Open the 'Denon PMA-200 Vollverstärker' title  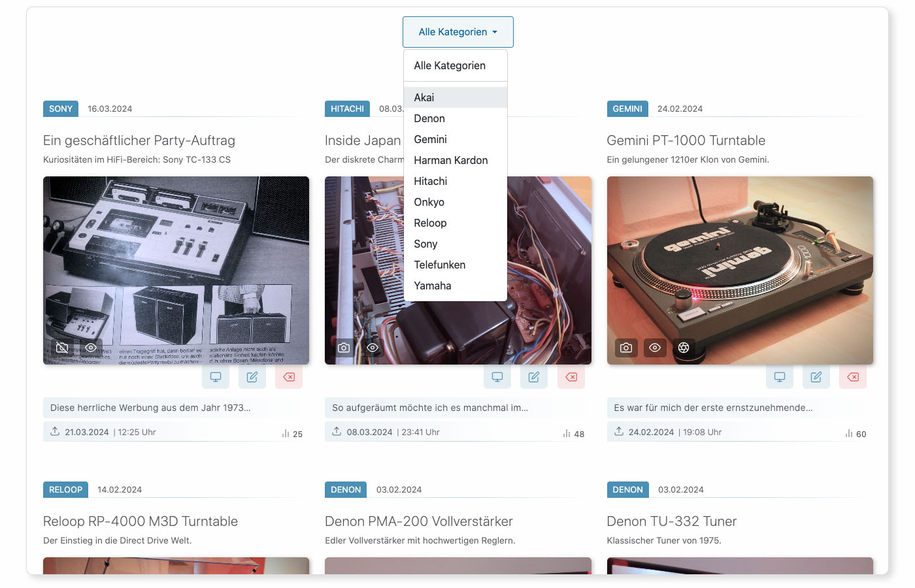tap(419, 521)
